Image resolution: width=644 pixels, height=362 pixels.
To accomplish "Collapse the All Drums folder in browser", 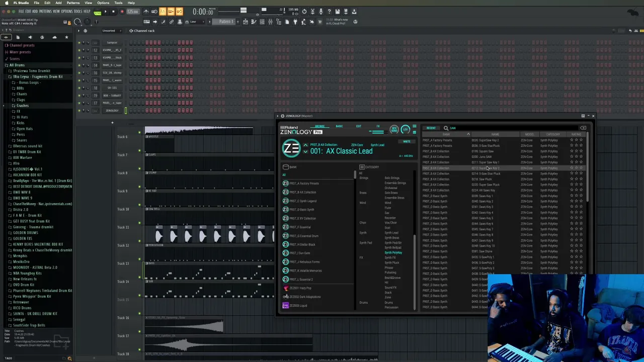I will click(17, 65).
